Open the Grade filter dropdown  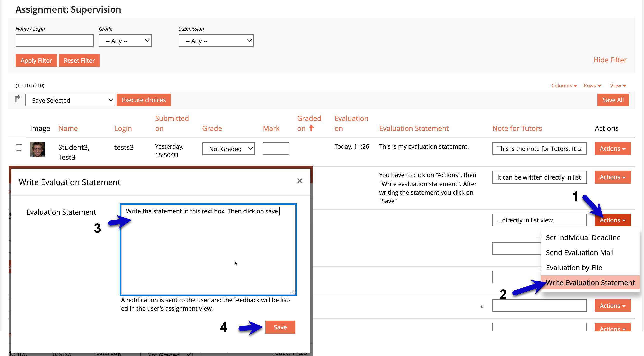(125, 41)
